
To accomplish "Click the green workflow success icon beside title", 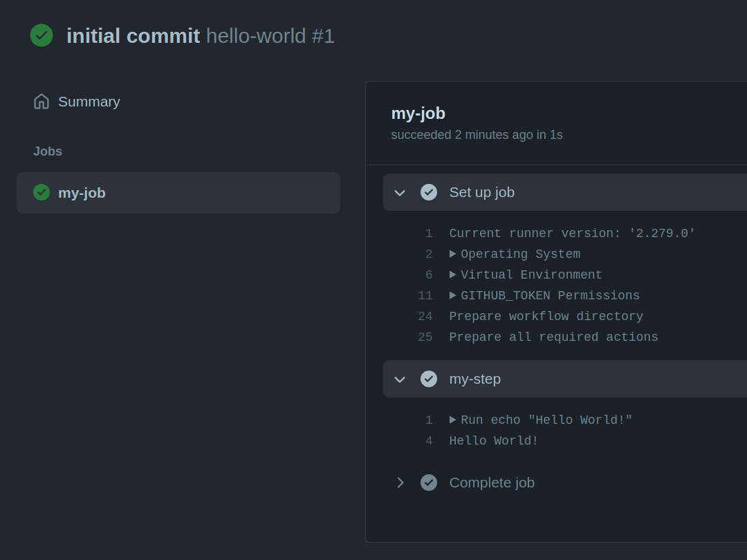I will [x=41, y=35].
